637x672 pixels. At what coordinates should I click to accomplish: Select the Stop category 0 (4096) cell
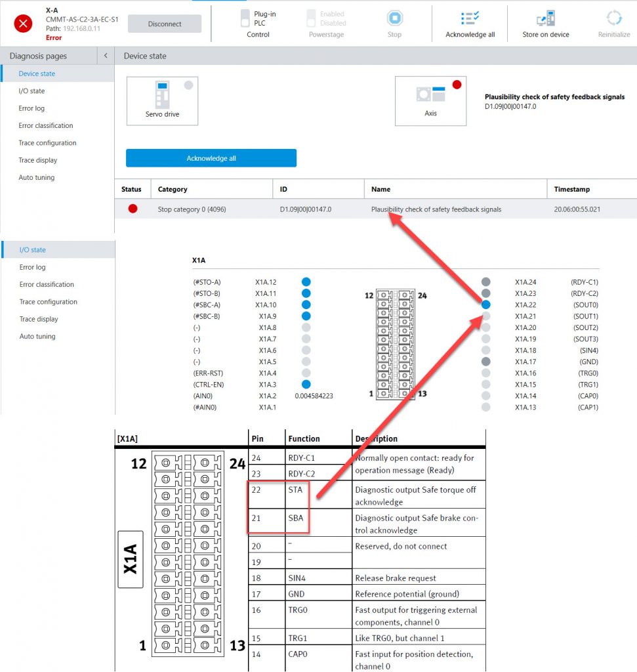pyautogui.click(x=192, y=209)
